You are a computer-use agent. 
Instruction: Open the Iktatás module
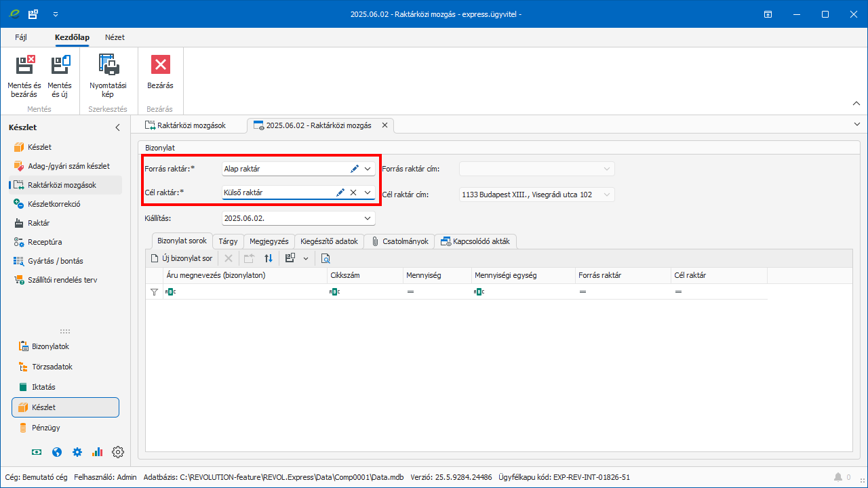click(x=65, y=387)
